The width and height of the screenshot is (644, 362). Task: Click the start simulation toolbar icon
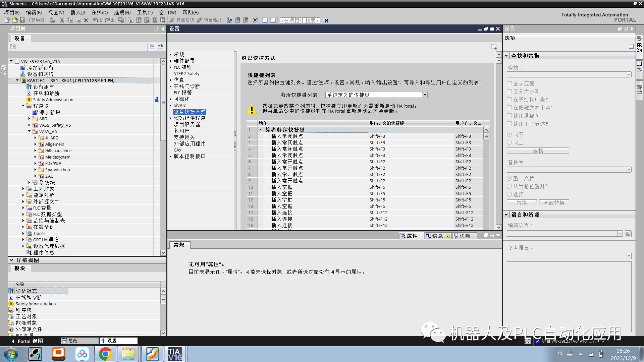155,20
